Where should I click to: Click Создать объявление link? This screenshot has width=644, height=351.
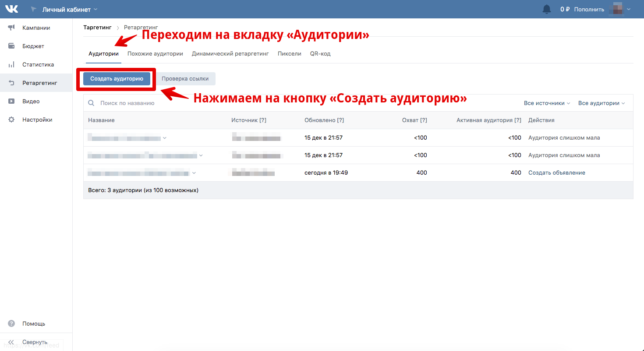click(x=556, y=173)
